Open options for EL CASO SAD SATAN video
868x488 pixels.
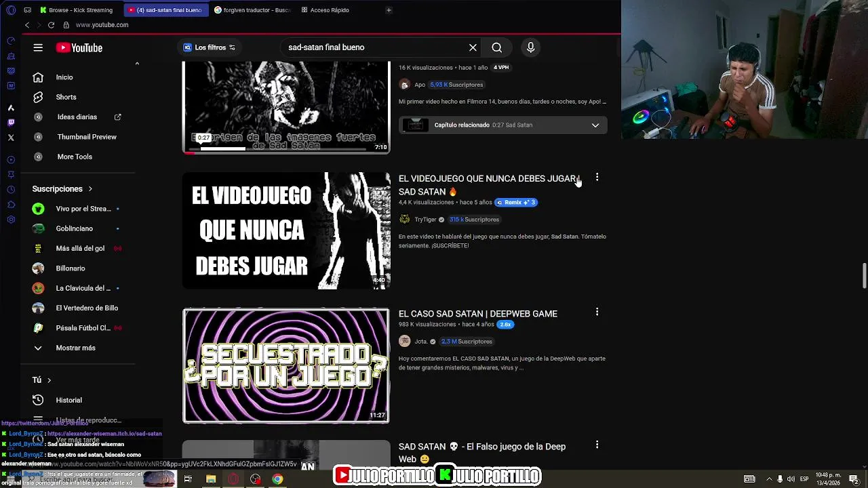tap(597, 312)
